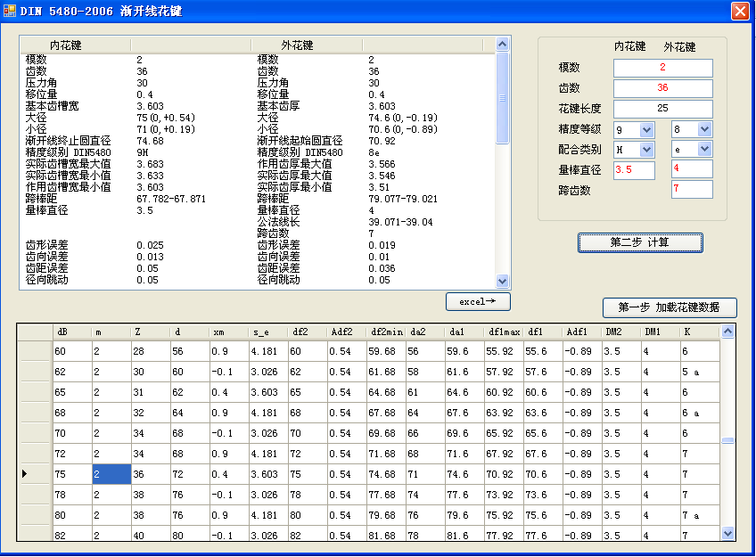Select the row header of row dB 75
The image size is (756, 557).
click(35, 474)
